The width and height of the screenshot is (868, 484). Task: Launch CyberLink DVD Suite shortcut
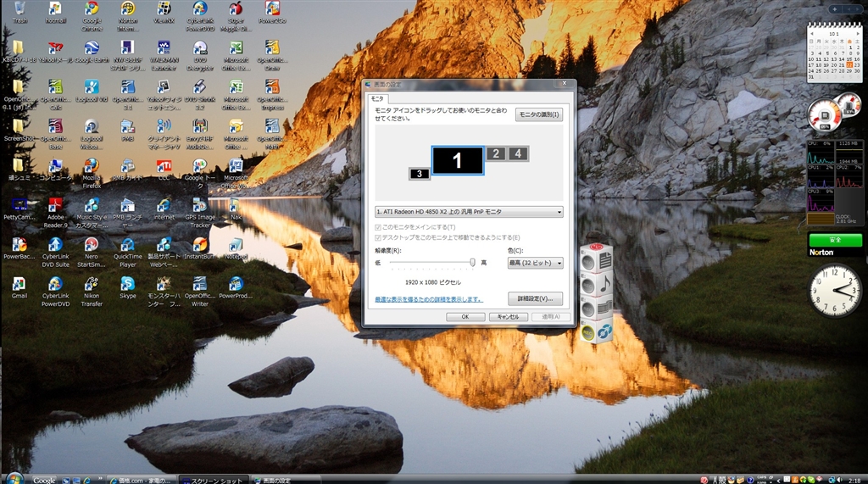[55, 253]
